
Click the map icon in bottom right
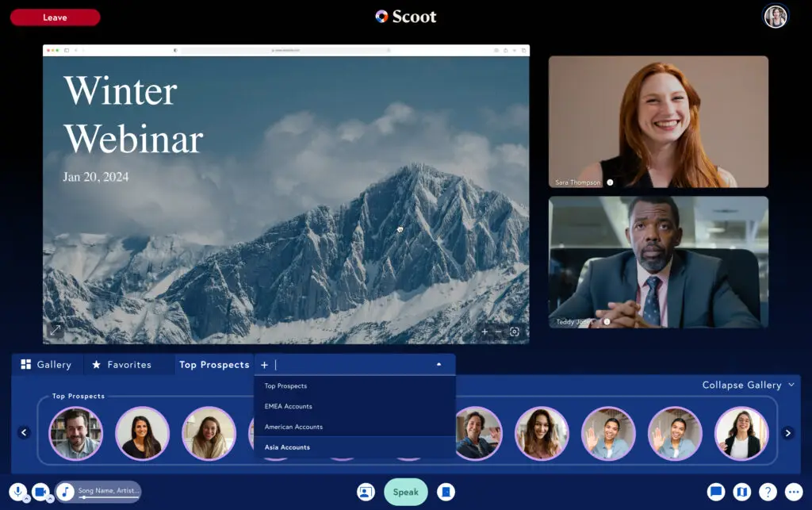[x=741, y=492]
